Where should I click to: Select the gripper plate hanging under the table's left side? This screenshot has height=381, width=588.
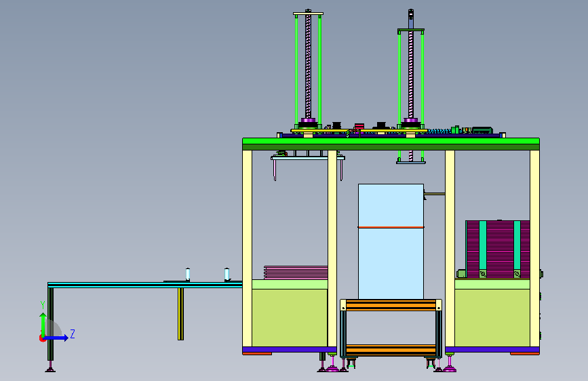point(307,158)
